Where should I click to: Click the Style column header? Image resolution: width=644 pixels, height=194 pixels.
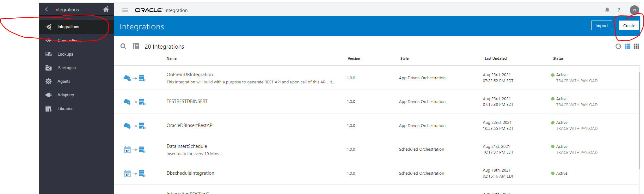coord(404,58)
